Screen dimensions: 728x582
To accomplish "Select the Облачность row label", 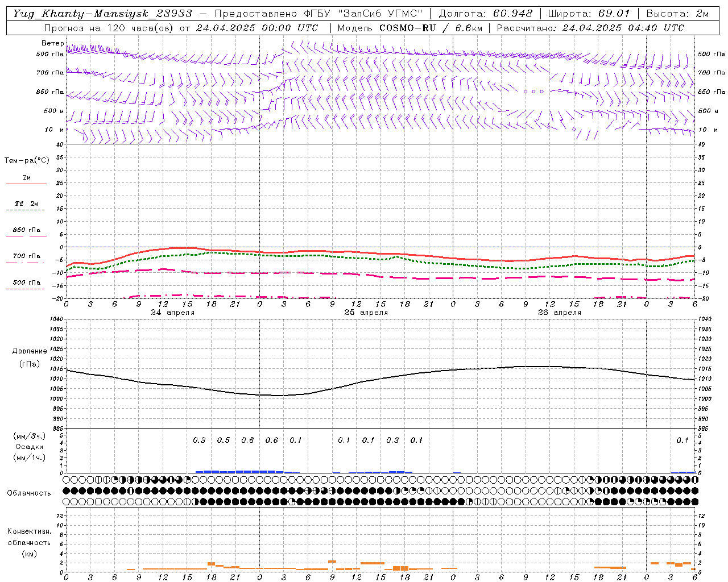I will pos(29,493).
